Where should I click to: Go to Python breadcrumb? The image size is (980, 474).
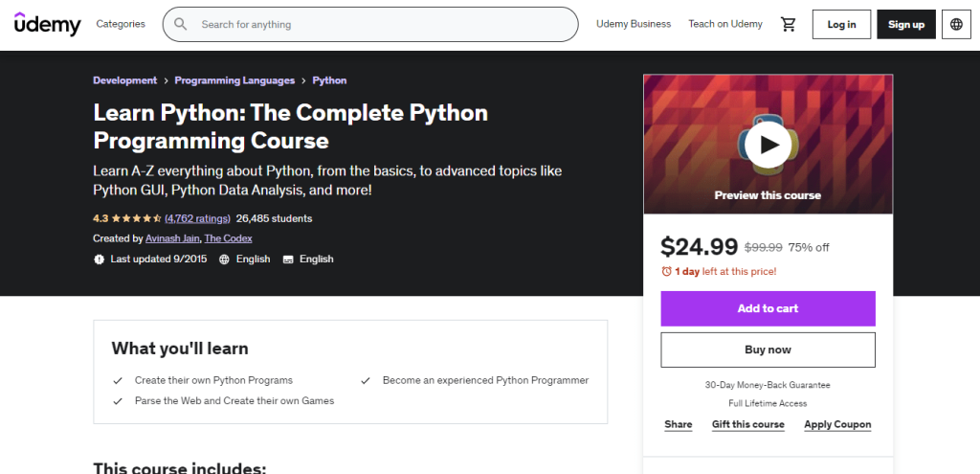click(329, 80)
